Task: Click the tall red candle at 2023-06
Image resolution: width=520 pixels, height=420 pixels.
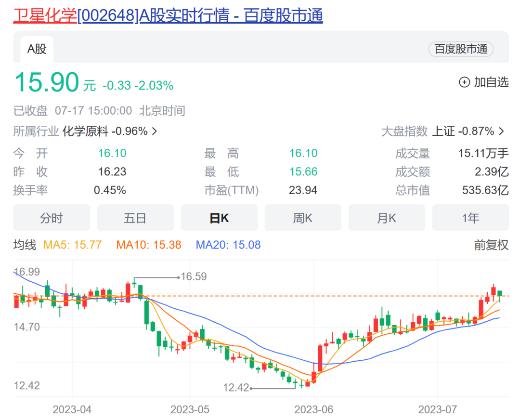Action: tap(320, 358)
